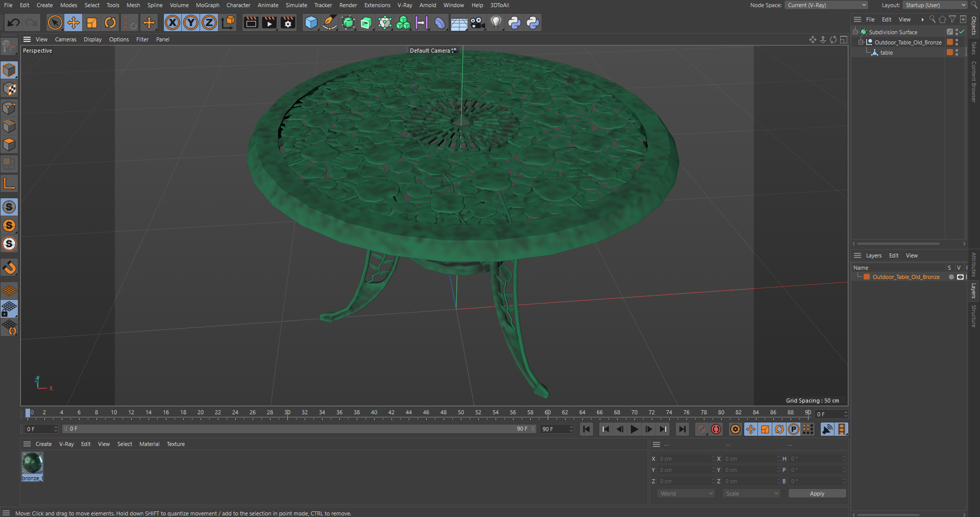The width and height of the screenshot is (980, 517).
Task: Collapse the Outdoor_Table_Old_Bronze tree node
Action: coord(861,42)
